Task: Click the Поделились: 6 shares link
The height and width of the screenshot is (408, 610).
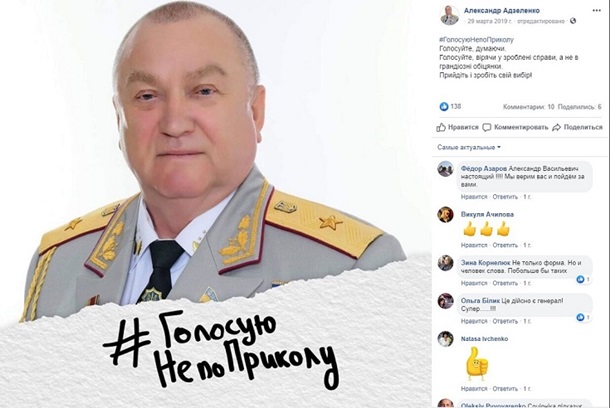Action: 580,107
